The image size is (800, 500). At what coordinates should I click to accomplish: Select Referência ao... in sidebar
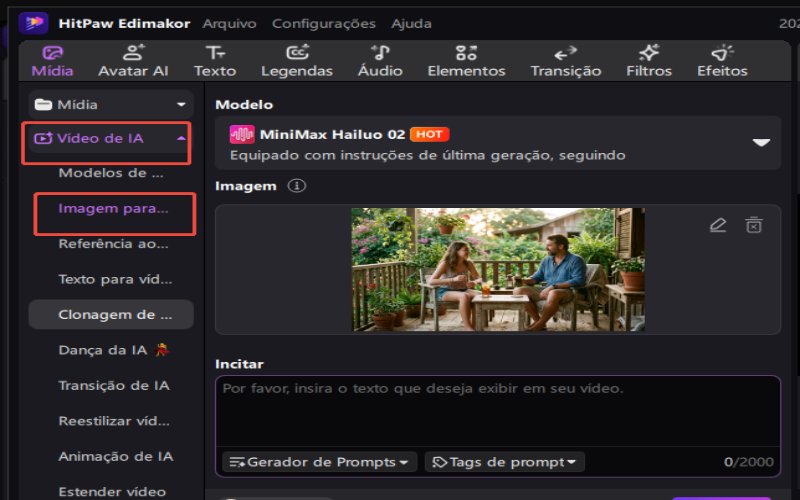tap(113, 244)
